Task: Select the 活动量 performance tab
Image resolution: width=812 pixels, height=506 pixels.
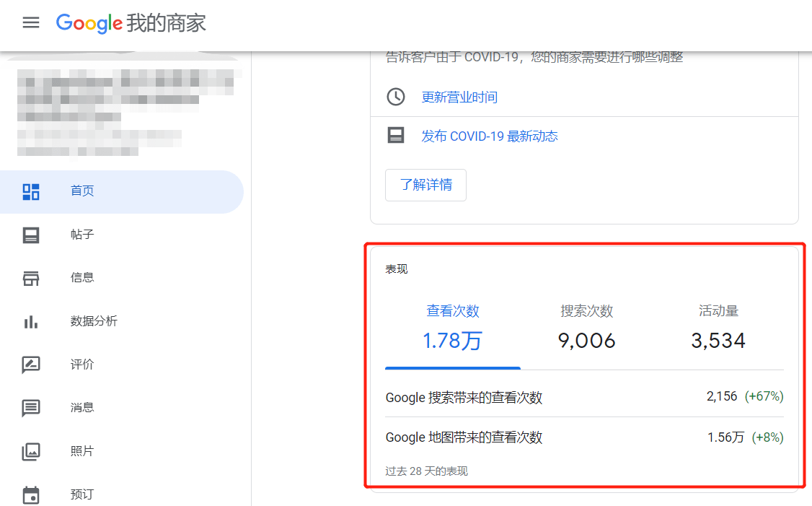Action: (x=718, y=328)
